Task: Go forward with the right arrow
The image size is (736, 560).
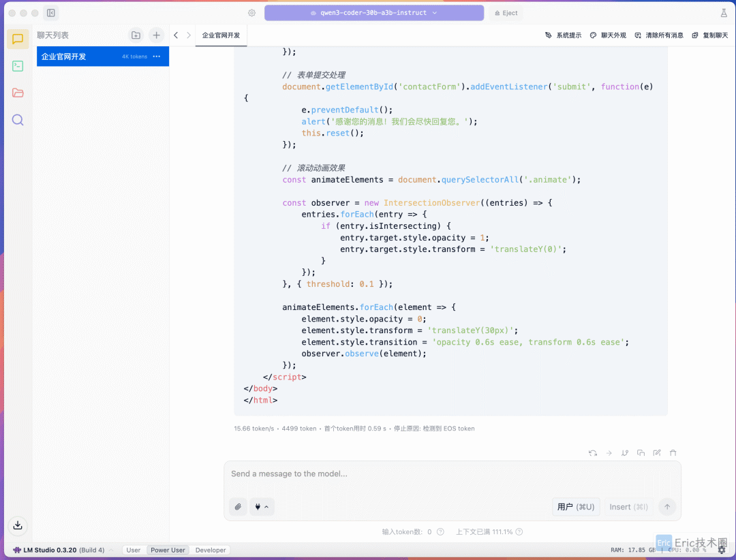Action: click(x=189, y=35)
